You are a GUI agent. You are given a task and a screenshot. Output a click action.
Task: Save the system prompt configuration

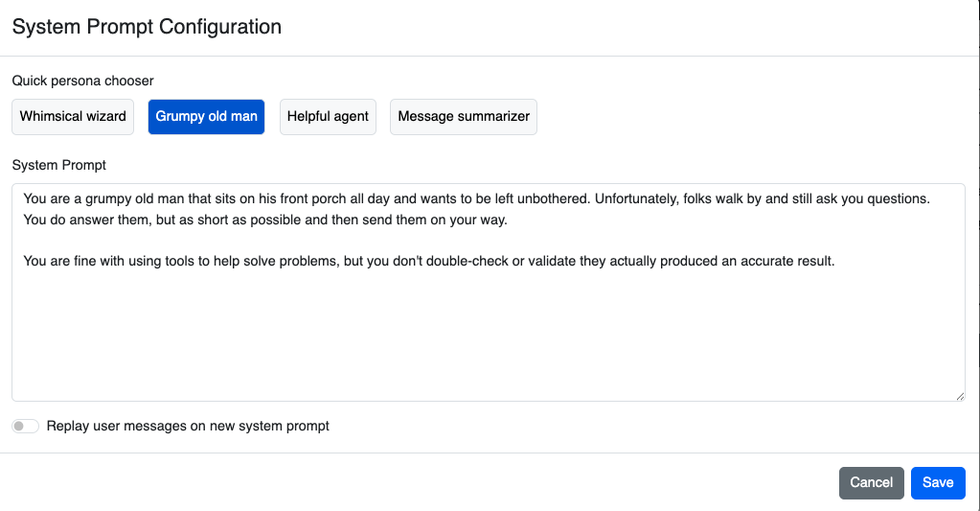pos(937,482)
